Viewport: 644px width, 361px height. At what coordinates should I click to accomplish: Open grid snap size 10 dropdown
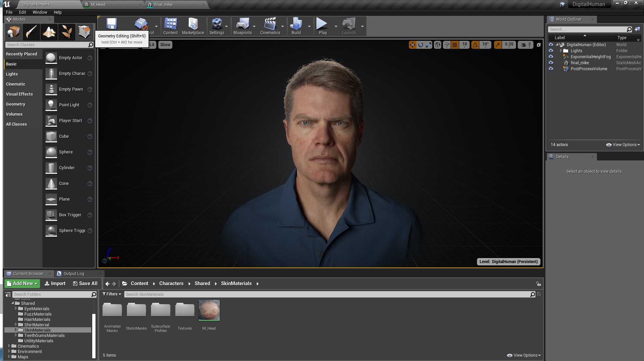tap(465, 45)
